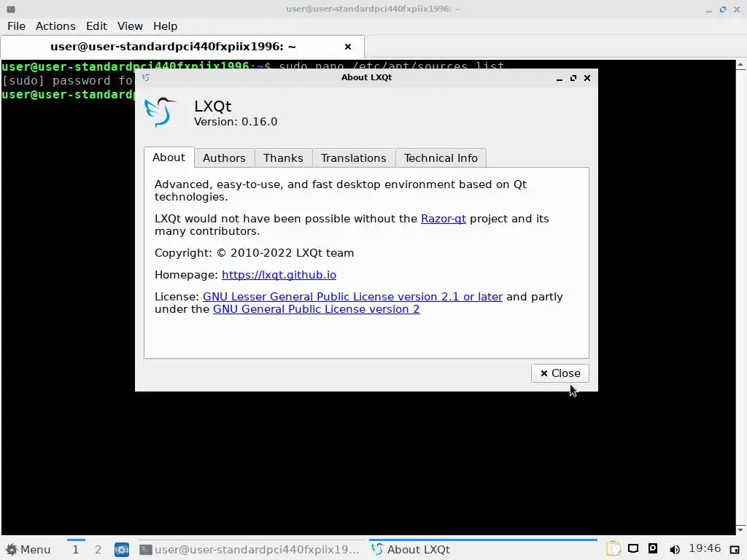Activate the About LXQt taskbar entry
Image resolution: width=747 pixels, height=560 pixels.
(x=483, y=550)
